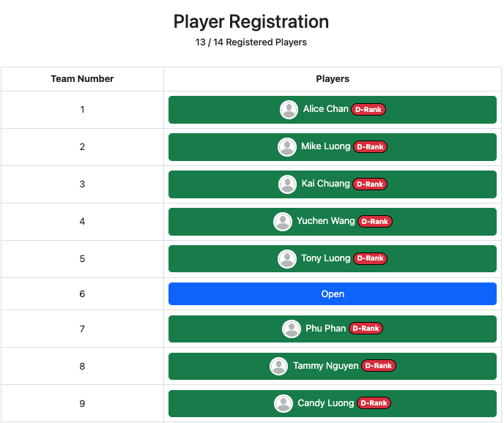The image size is (504, 423).
Task: Click Candy Luong's D-Rank badge
Action: coord(374,404)
